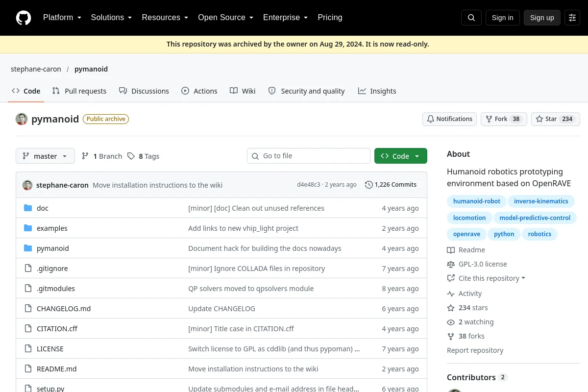Click the Go to file search field
The image size is (588, 392).
coord(309,156)
